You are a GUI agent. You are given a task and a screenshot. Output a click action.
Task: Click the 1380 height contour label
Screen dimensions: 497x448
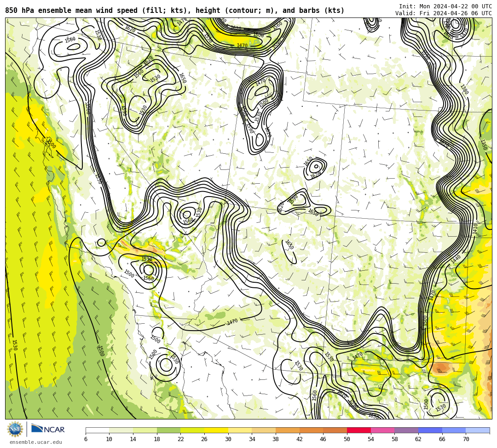[x=464, y=89]
